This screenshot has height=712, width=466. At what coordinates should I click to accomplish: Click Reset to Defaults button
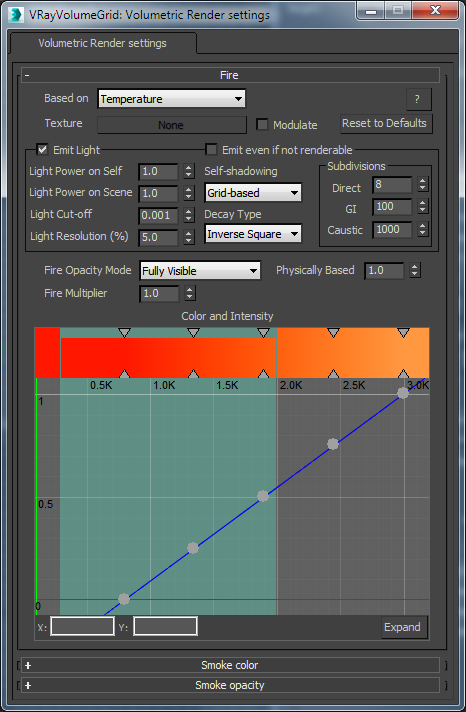pyautogui.click(x=386, y=123)
